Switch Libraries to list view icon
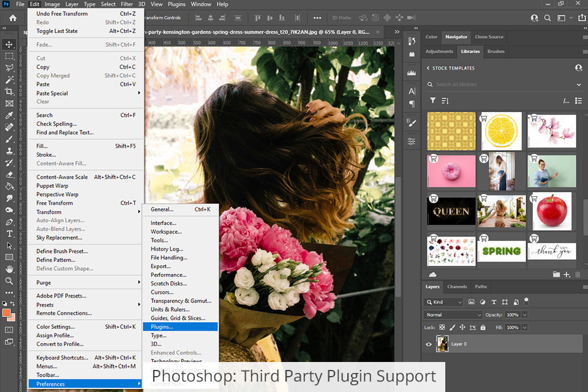 pos(579,100)
